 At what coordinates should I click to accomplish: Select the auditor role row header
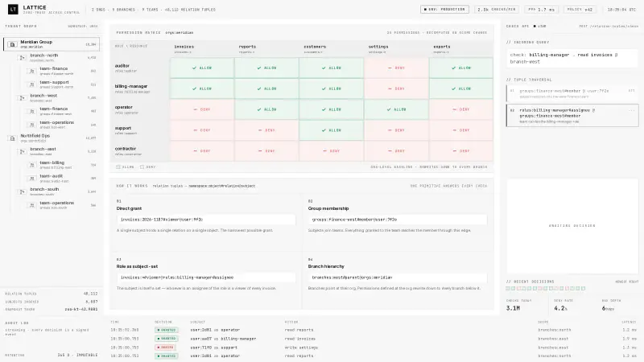[140, 68]
